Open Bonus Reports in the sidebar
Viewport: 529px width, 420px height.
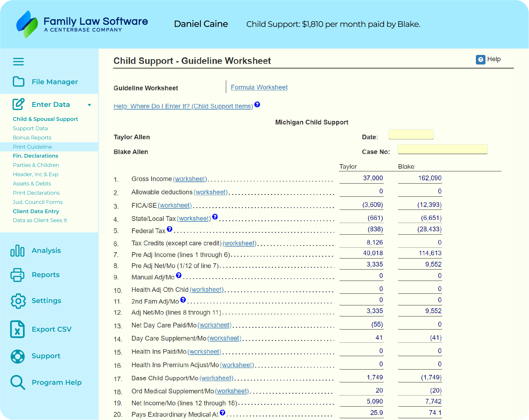tap(32, 138)
